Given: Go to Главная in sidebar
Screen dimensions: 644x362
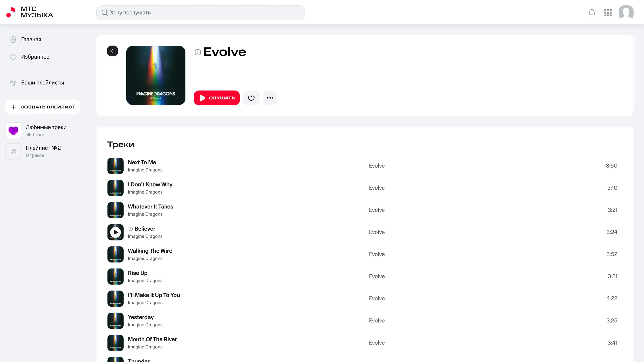Looking at the screenshot, I should (x=31, y=40).
